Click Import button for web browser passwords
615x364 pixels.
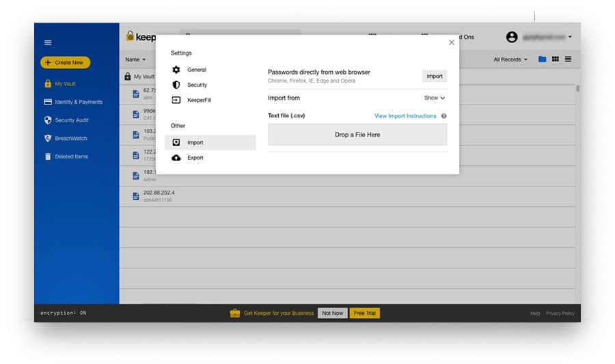click(435, 76)
